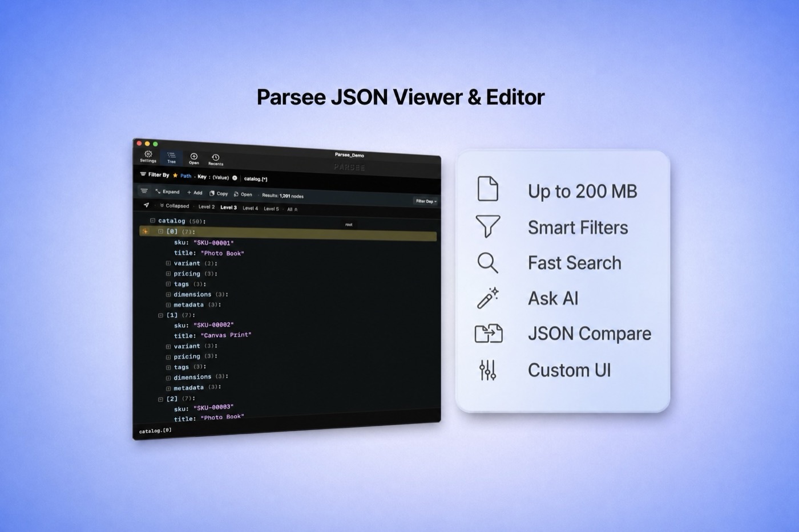Select the Key filter option
Image resolution: width=799 pixels, height=532 pixels.
coord(201,176)
